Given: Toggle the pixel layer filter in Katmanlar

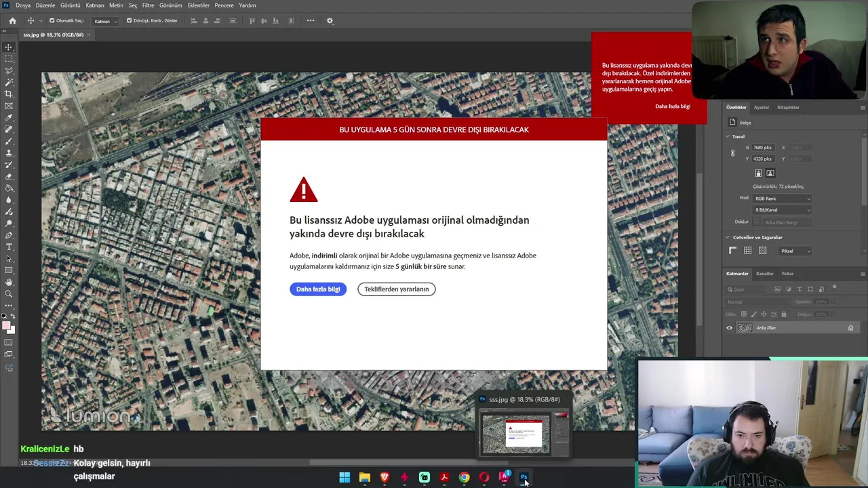Looking at the screenshot, I should 778,289.
